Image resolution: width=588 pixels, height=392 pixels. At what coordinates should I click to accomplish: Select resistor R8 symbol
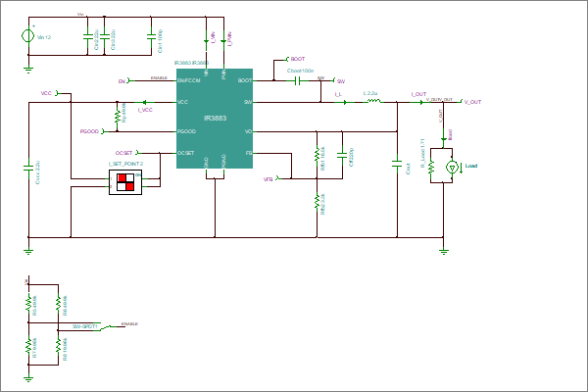click(x=58, y=346)
